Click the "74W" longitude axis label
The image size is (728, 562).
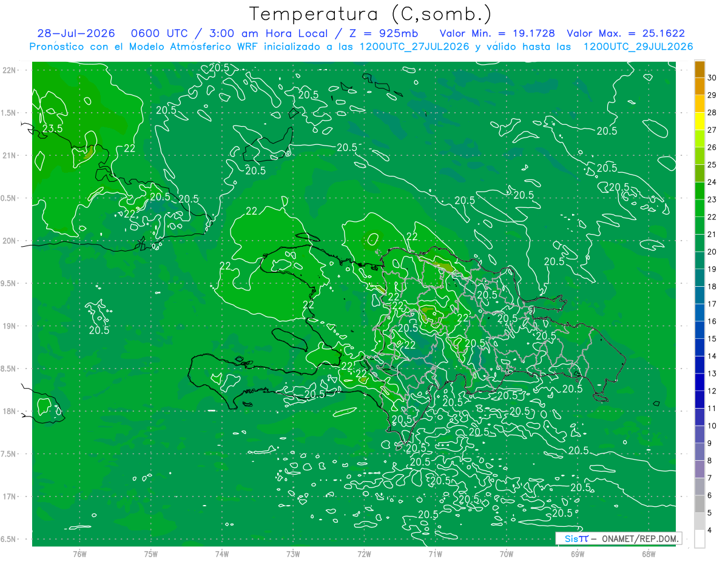(x=222, y=554)
